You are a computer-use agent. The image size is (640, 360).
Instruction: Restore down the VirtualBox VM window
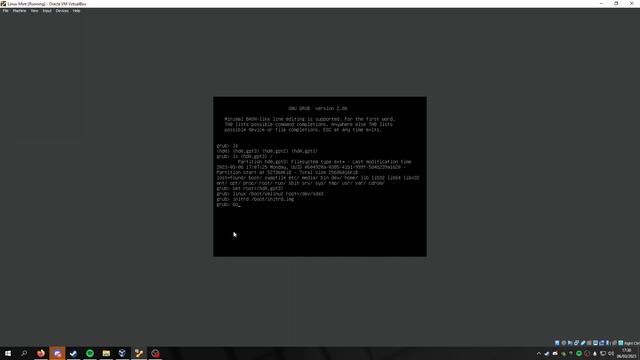coord(616,4)
